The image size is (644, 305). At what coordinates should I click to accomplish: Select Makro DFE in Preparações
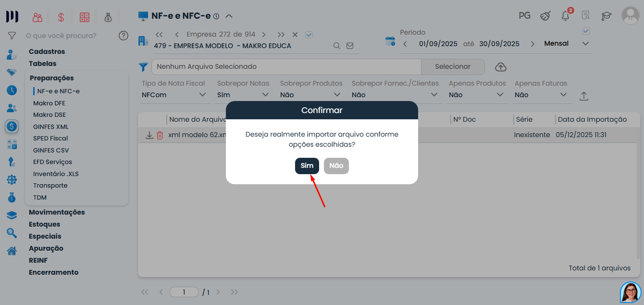pos(49,103)
